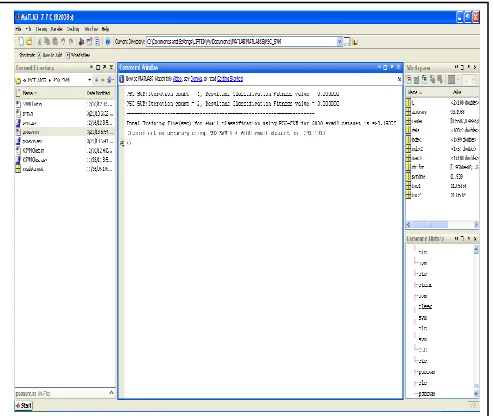
Task: Click New Variable icon in Workspace toolbar
Action: coord(410,79)
